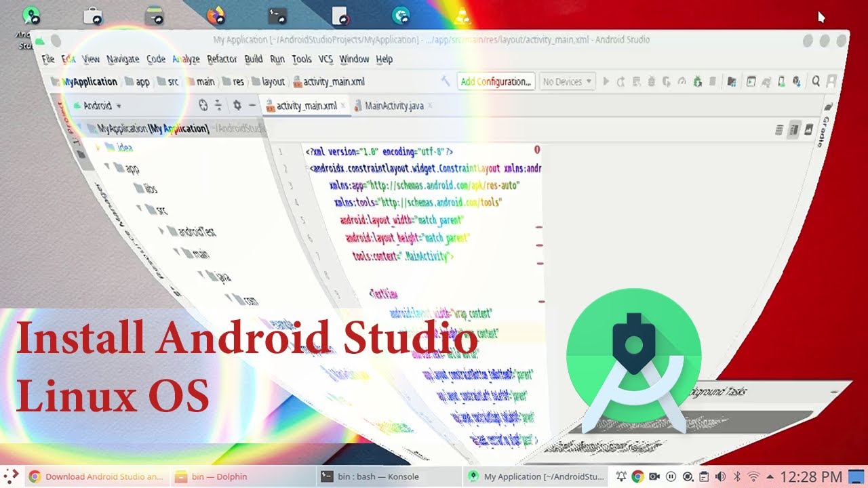Viewport: 868px width, 488px height.
Task: Open the Refactor menu
Action: click(x=222, y=59)
